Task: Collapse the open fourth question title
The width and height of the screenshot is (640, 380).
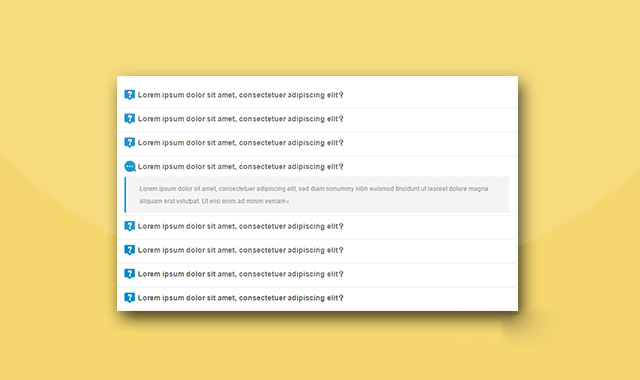Action: (240, 167)
